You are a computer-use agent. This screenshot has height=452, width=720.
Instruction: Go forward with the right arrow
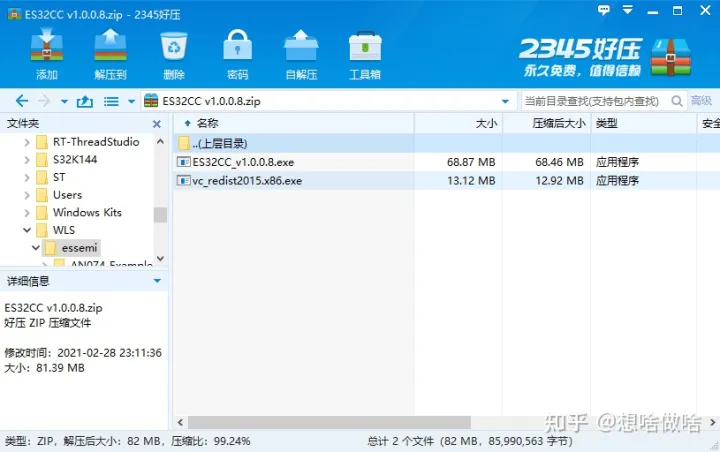tap(44, 101)
